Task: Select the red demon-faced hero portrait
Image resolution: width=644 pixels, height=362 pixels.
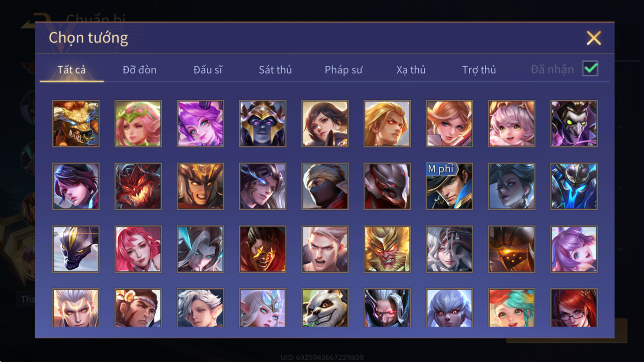Action: click(x=138, y=186)
